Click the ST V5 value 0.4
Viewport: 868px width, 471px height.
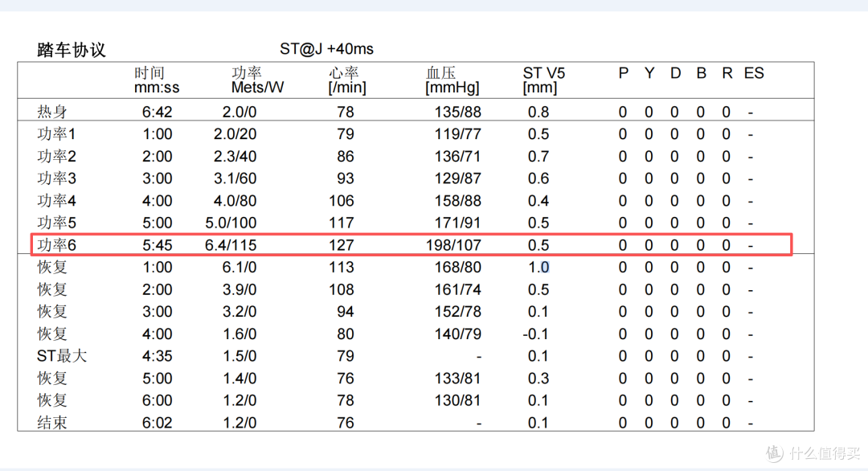pyautogui.click(x=538, y=201)
